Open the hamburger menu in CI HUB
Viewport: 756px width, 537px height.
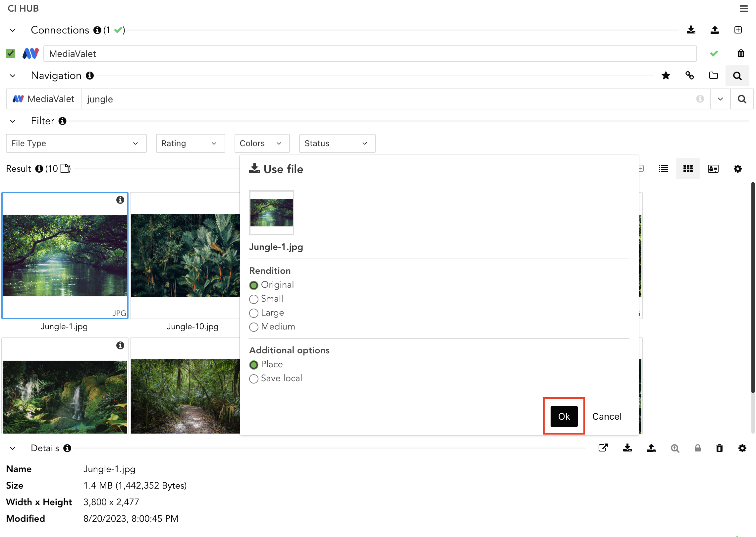point(743,9)
